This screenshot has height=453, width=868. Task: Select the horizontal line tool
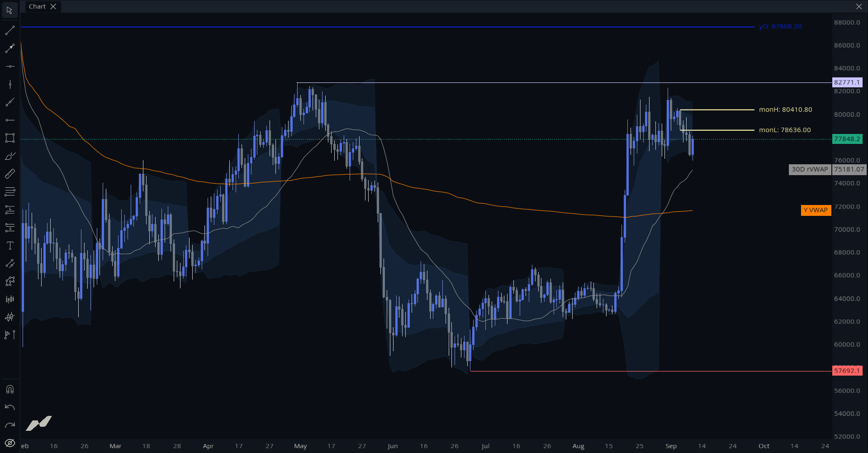(x=9, y=67)
